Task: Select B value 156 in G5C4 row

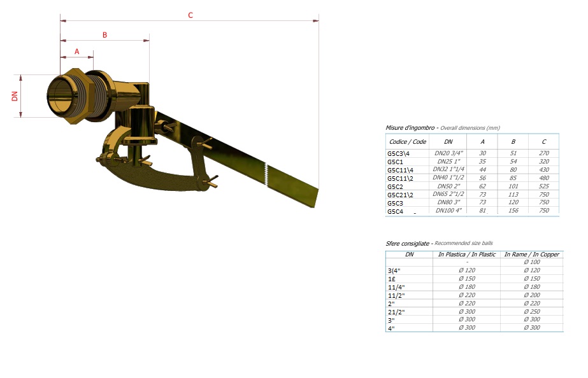Action: click(513, 211)
